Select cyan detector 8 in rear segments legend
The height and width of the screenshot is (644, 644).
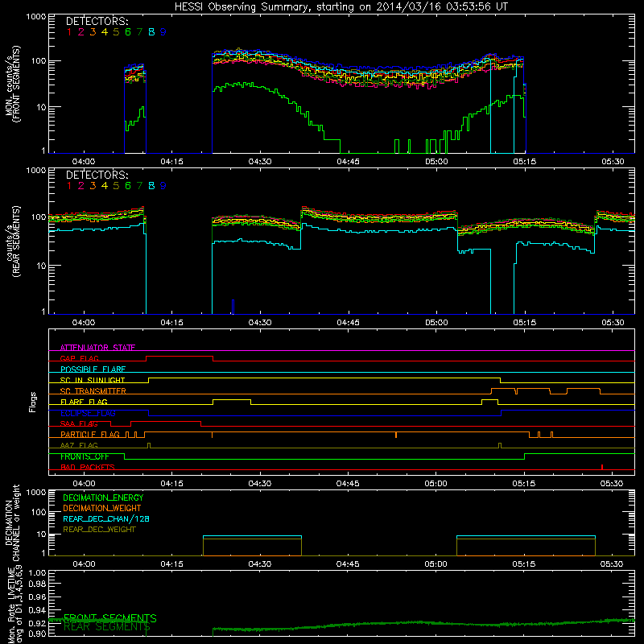coord(151,186)
